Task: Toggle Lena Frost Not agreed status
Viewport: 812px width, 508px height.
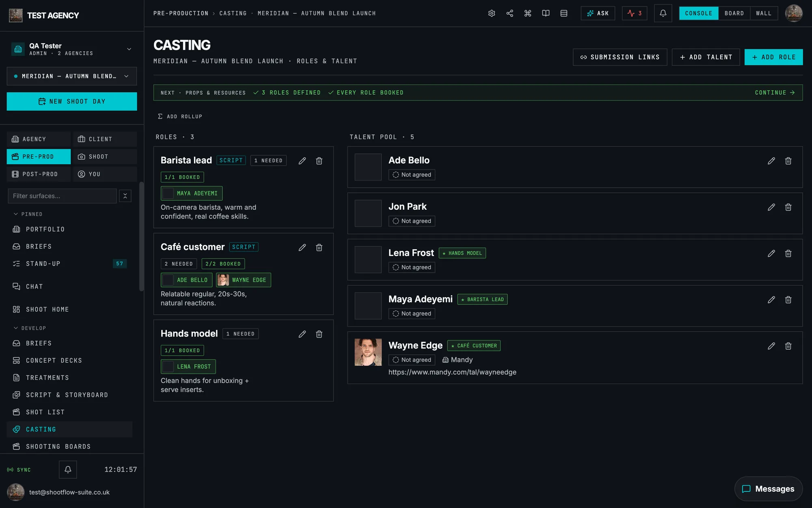Action: pos(412,267)
